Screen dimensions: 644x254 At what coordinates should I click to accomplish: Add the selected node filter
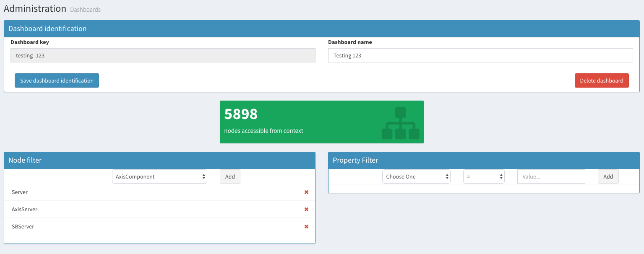[x=230, y=177]
